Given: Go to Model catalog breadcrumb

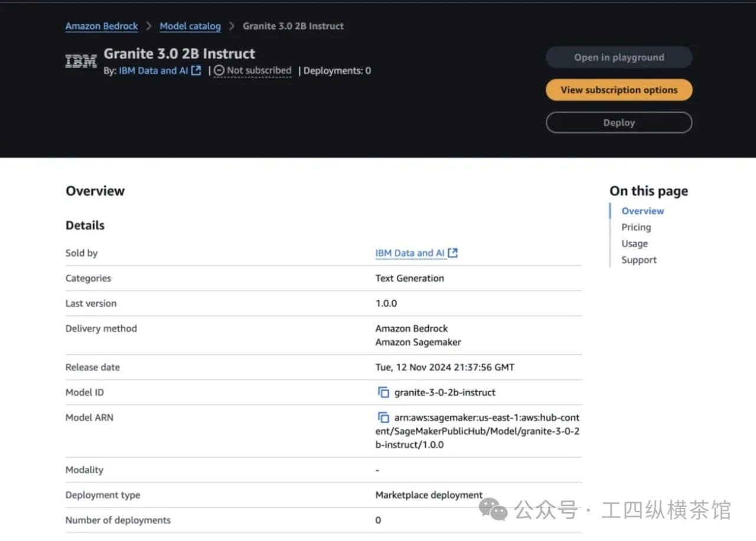Looking at the screenshot, I should pos(190,27).
